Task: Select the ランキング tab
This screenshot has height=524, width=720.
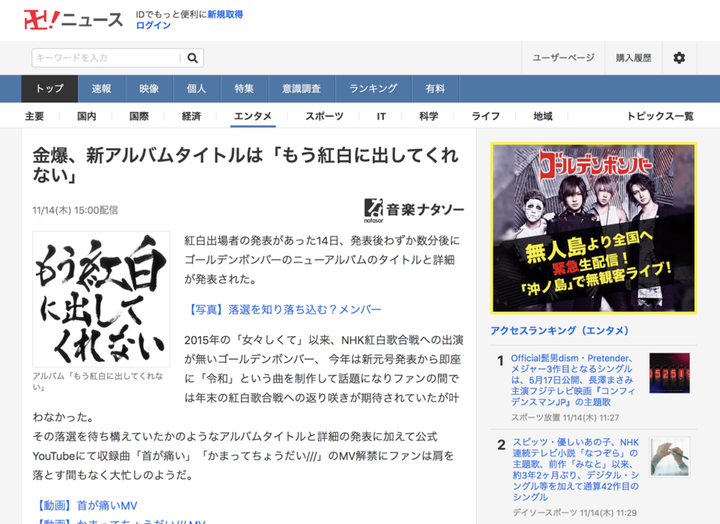Action: (373, 89)
